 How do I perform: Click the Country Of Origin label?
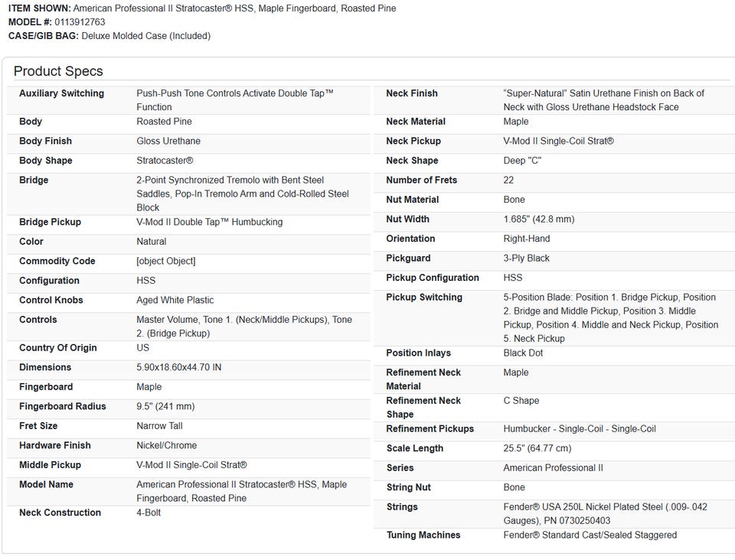(x=58, y=347)
